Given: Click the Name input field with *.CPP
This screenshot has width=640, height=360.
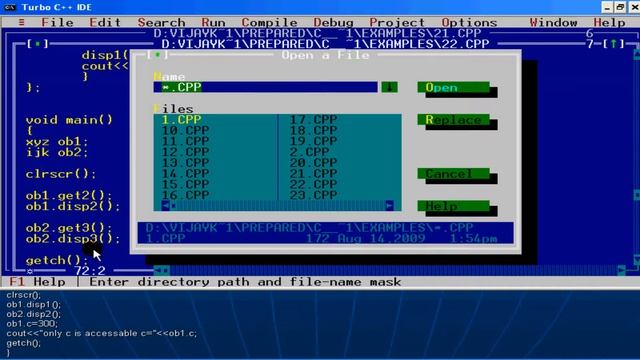Looking at the screenshot, I should 265,87.
